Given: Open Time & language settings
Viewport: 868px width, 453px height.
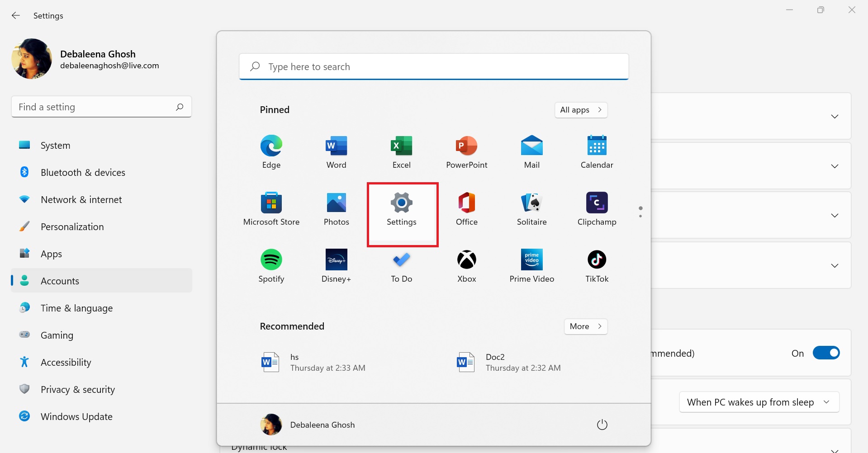Looking at the screenshot, I should pos(102,308).
